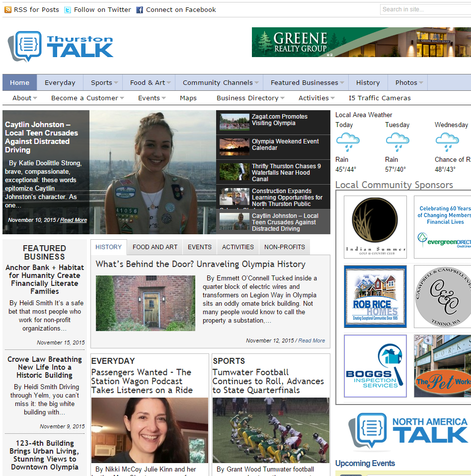Click Read More on Caytlin Johnston slider
Viewport: 471px width, 476px height.
74,220
